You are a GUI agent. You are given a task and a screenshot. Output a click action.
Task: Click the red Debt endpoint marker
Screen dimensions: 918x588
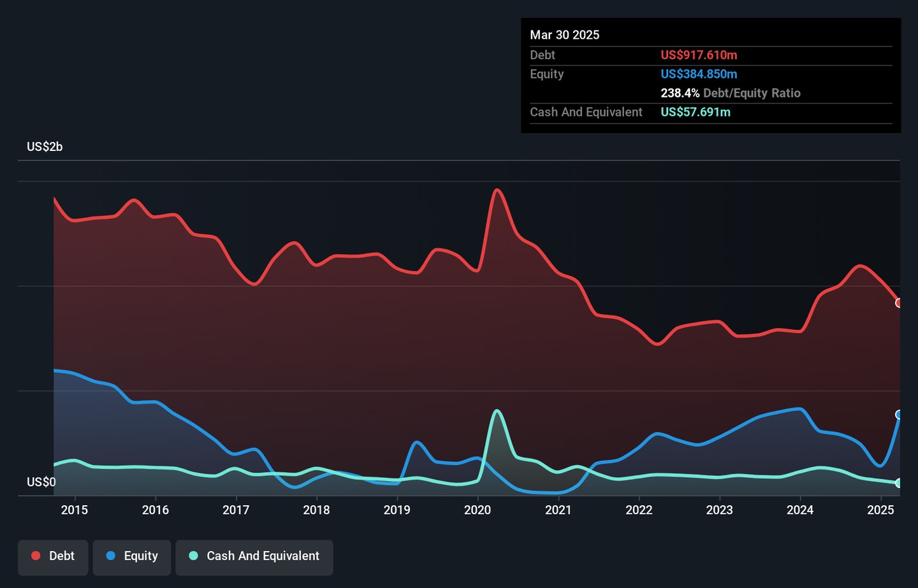point(898,303)
